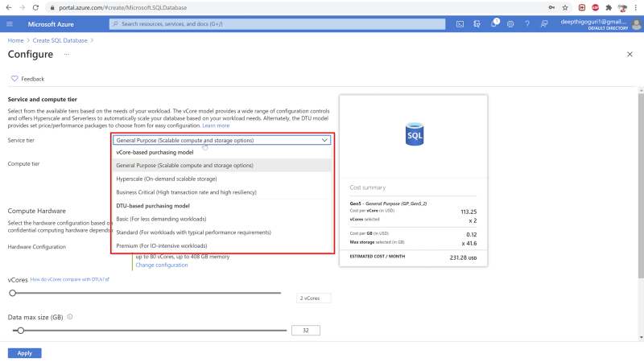Click the Home breadcrumb link
The image size is (644, 362).
coord(15,39)
